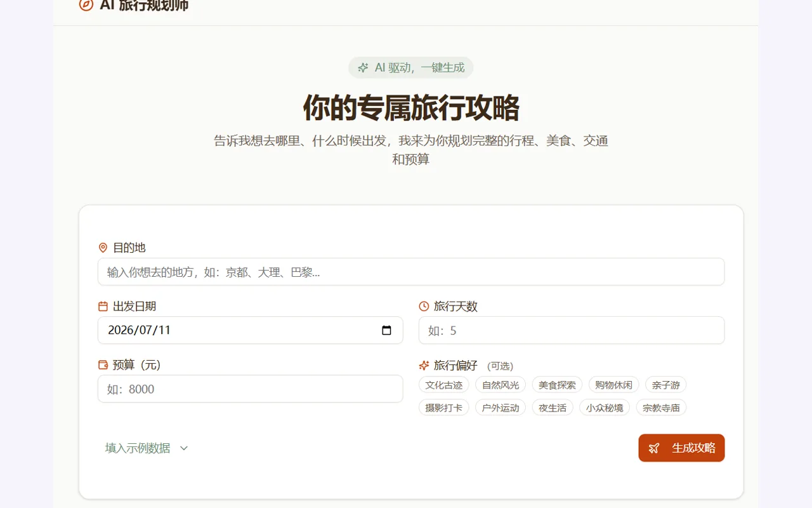
Task: Toggle the 夜生活 preference tag
Action: pyautogui.click(x=553, y=408)
